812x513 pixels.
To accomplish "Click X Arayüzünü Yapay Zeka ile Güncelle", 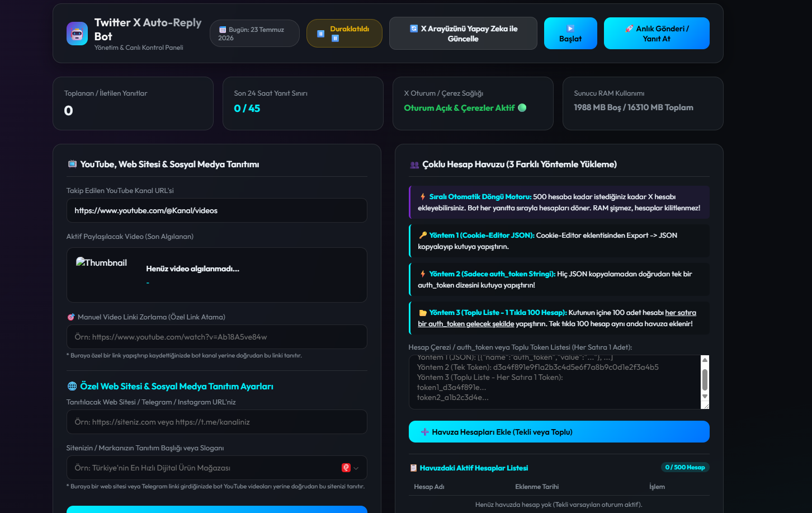I will click(x=463, y=34).
